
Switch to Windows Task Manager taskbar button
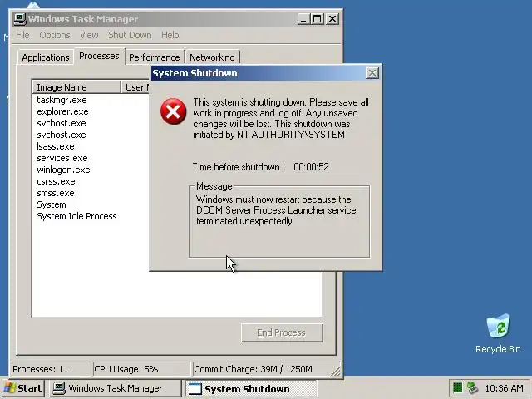pyautogui.click(x=115, y=388)
